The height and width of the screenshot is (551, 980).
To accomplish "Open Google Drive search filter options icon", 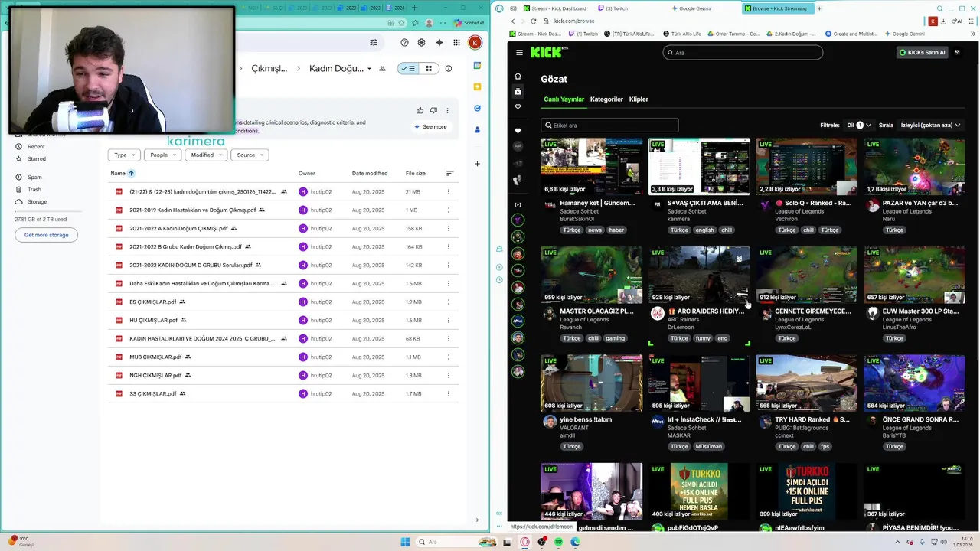I will tap(374, 43).
